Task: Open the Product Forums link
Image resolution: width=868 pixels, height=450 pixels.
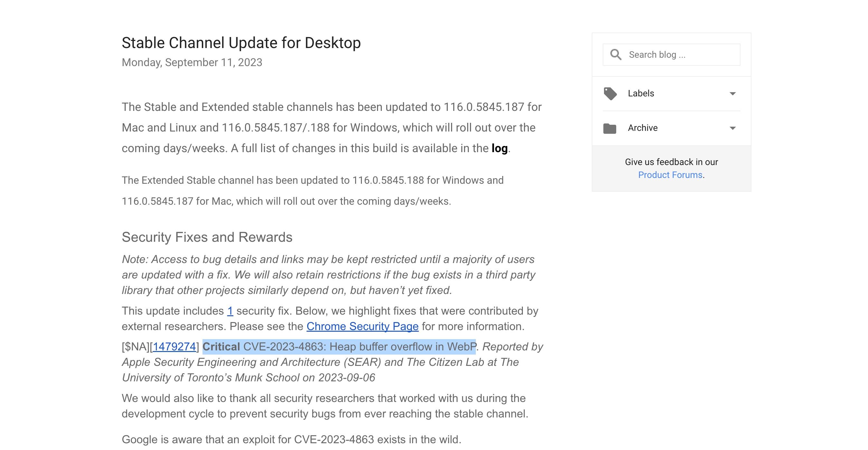Action: coord(670,175)
